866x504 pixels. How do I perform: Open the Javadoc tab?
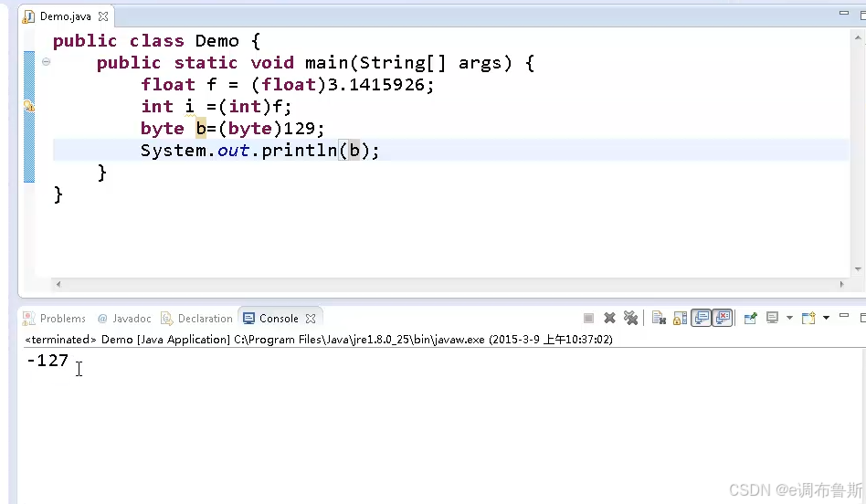click(124, 319)
